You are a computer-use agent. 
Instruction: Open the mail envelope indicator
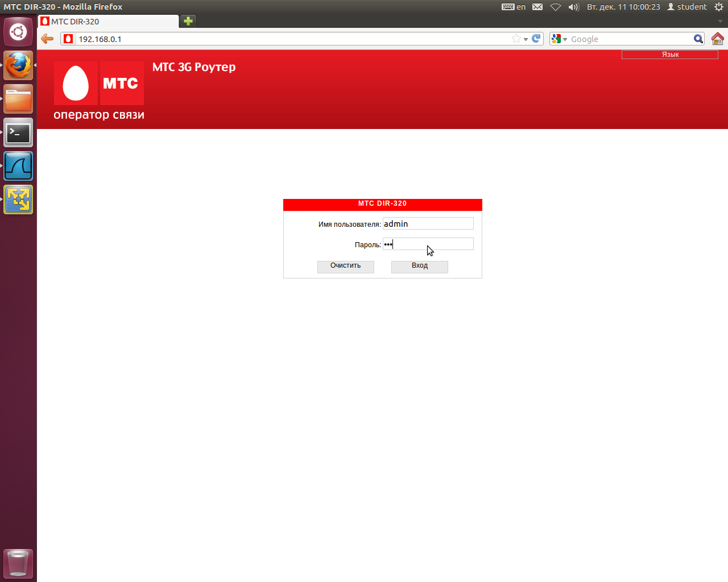(x=537, y=7)
